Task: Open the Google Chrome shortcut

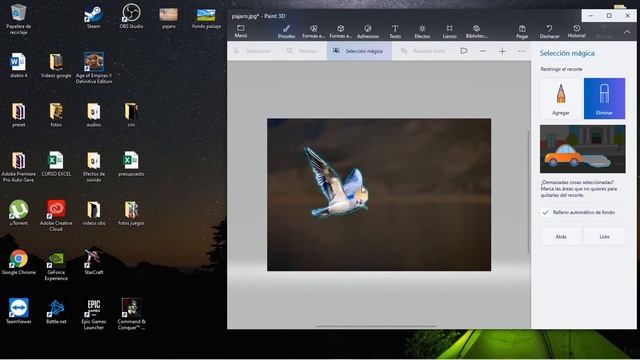Action: click(x=18, y=262)
